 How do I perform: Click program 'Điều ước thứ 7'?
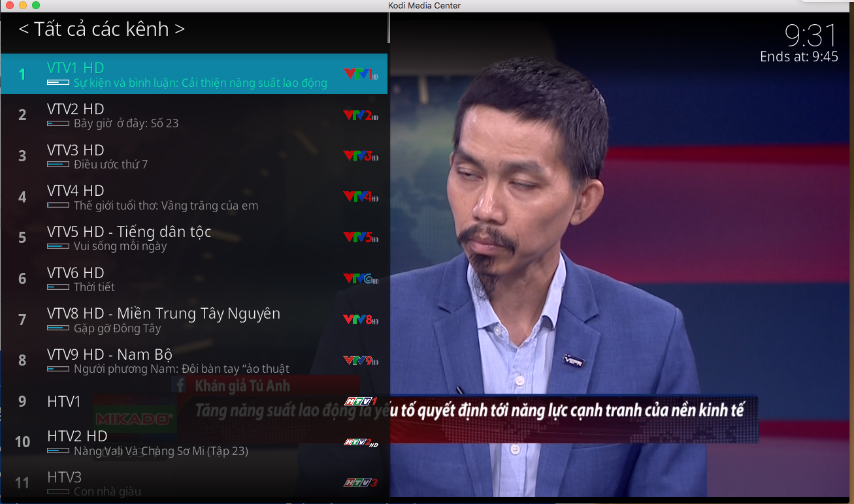111,165
